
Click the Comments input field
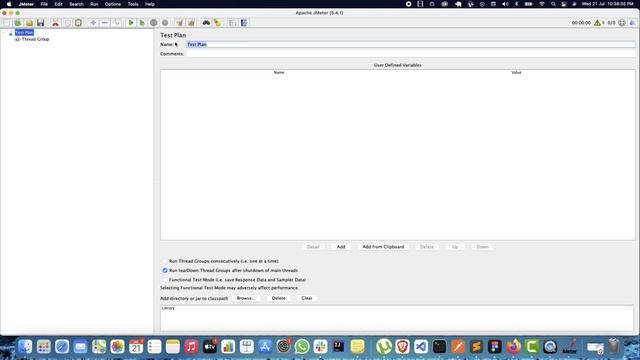410,54
